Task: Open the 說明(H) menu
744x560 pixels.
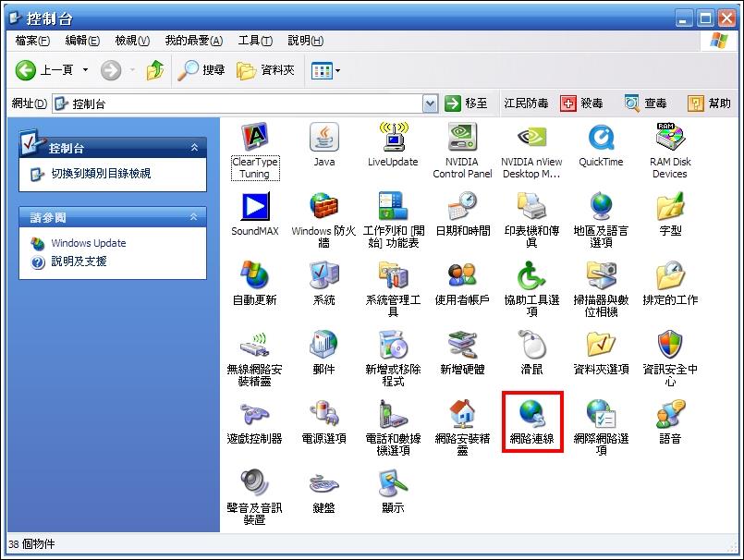Action: pos(306,41)
